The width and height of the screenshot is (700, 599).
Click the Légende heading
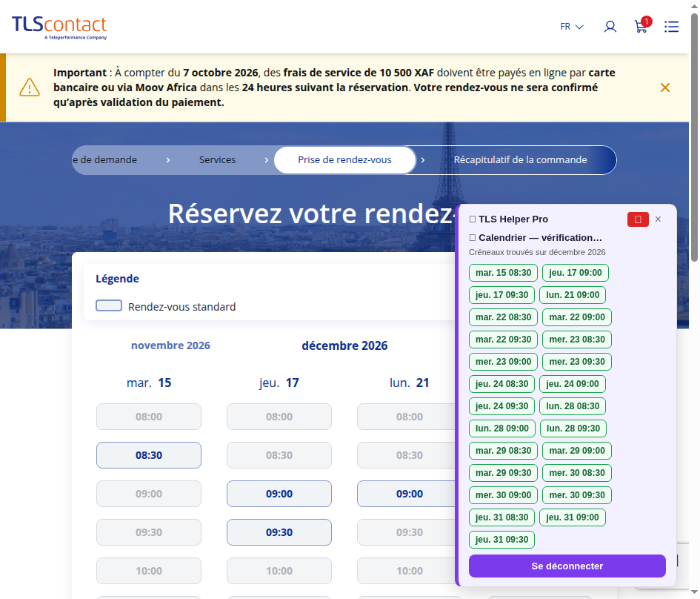(x=118, y=279)
